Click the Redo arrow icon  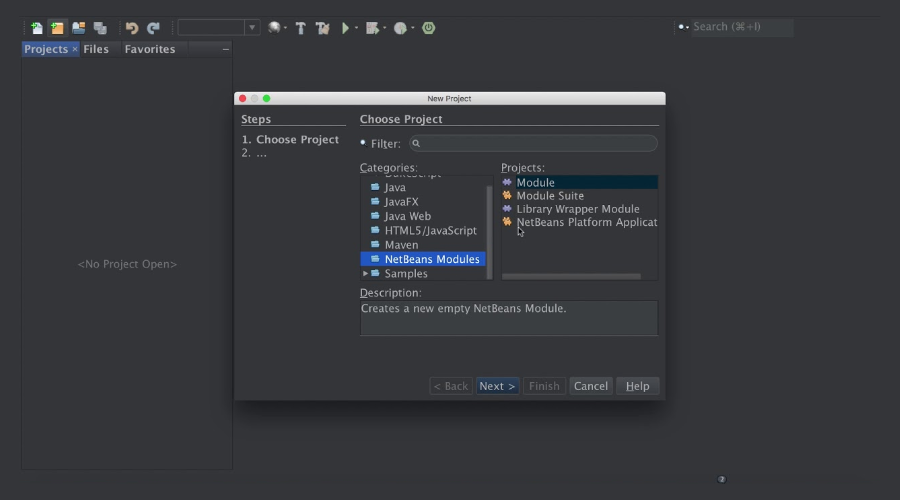click(153, 28)
